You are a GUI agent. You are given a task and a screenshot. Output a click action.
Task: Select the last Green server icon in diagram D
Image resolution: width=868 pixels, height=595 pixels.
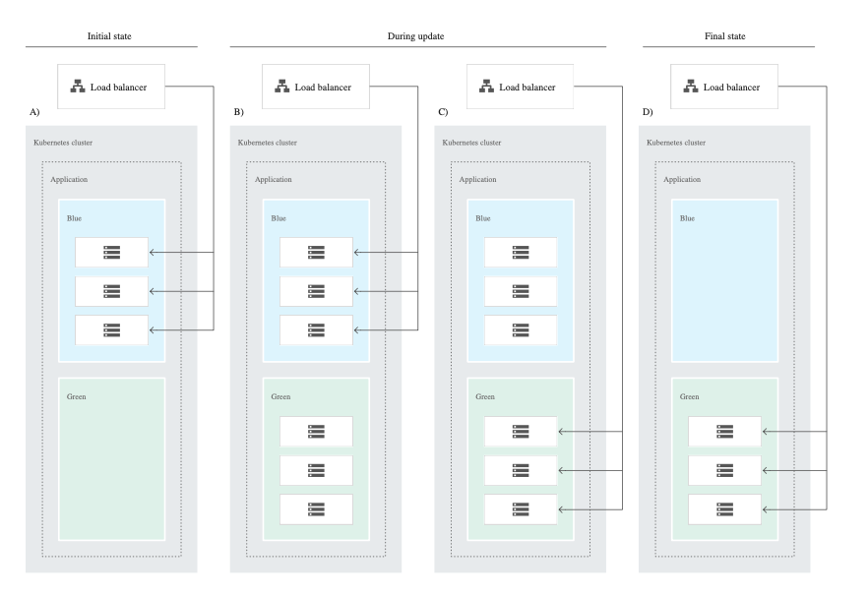pos(724,509)
